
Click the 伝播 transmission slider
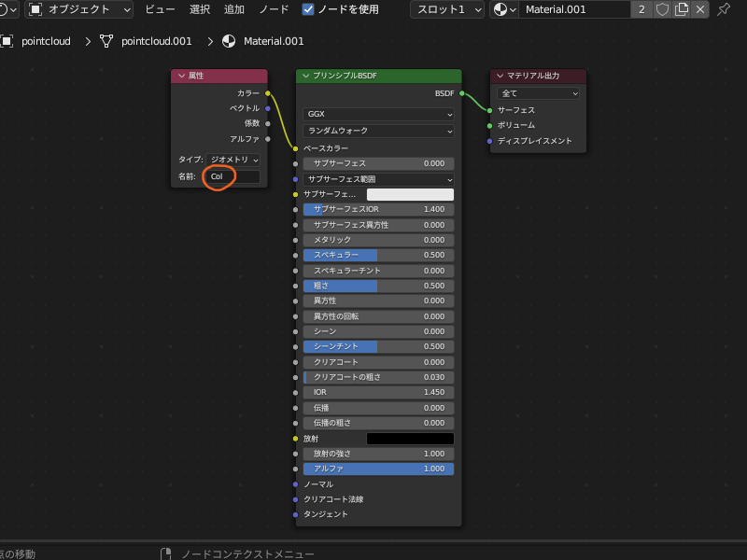point(378,408)
